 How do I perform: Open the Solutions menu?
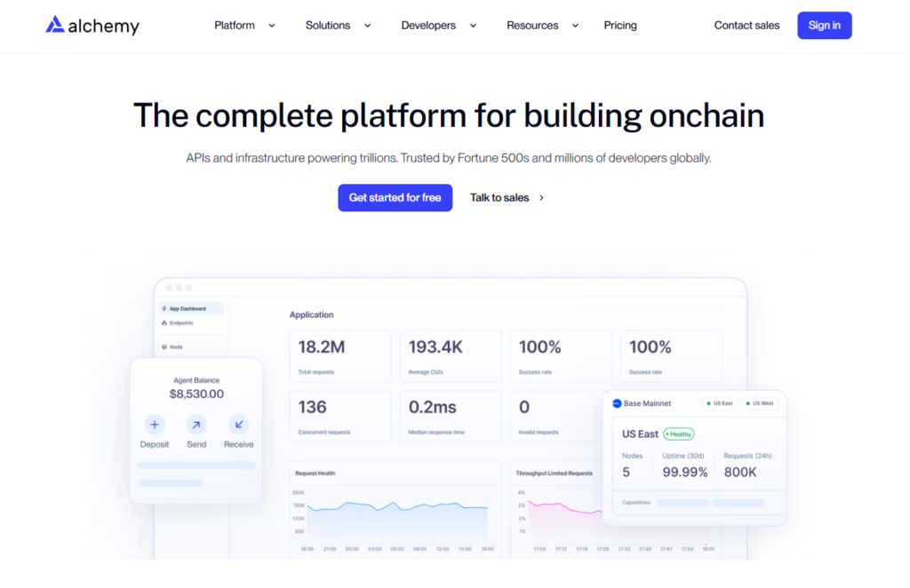[328, 26]
